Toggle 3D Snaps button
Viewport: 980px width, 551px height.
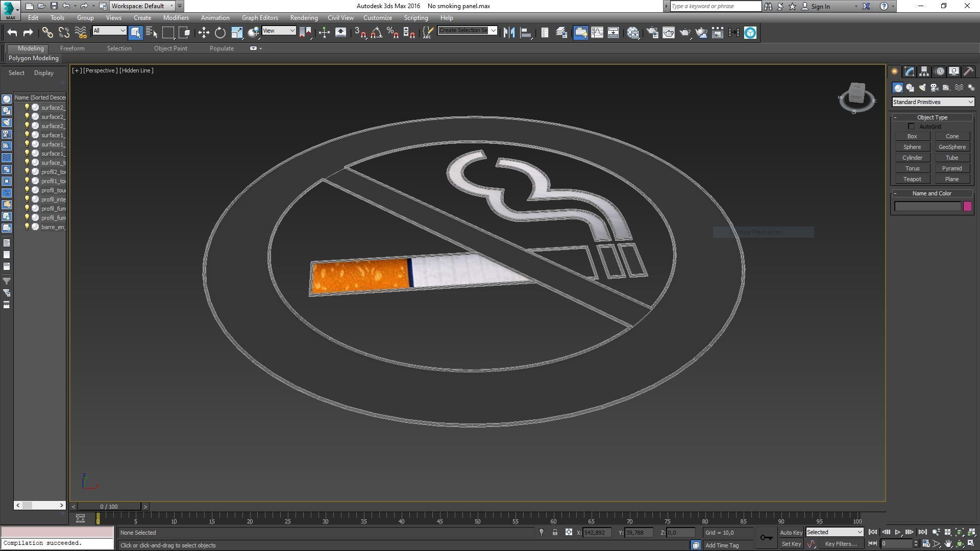tap(360, 33)
